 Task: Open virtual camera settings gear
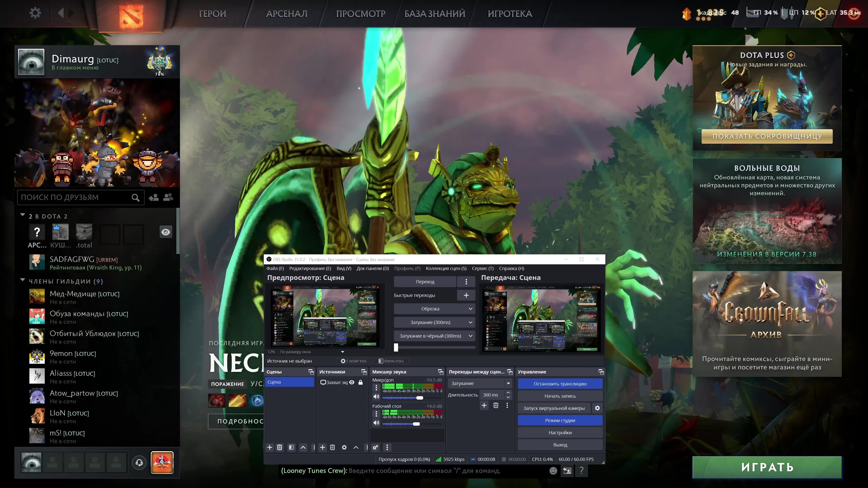click(597, 408)
